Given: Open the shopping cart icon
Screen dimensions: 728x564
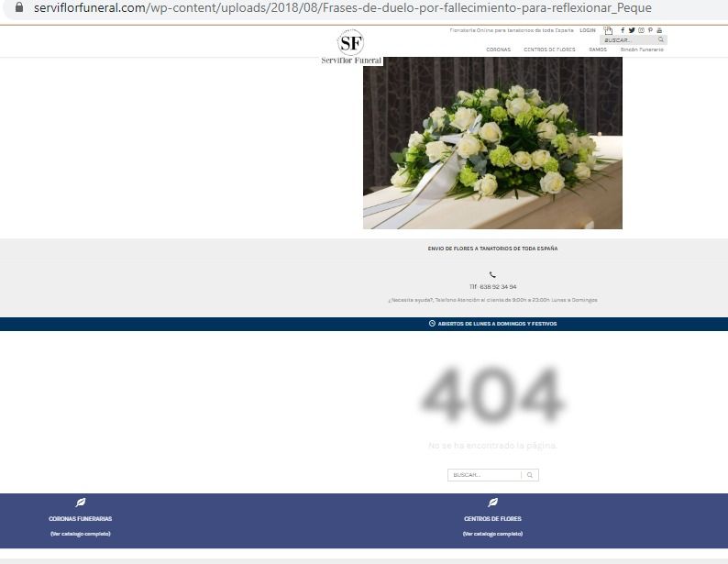Looking at the screenshot, I should click(x=608, y=30).
